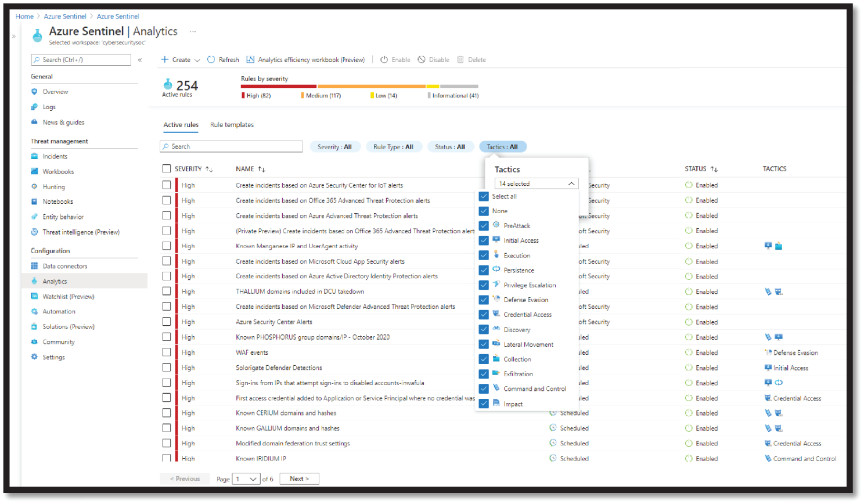Go to the Previous page
Screen dimensions: 864x504
pos(185,479)
